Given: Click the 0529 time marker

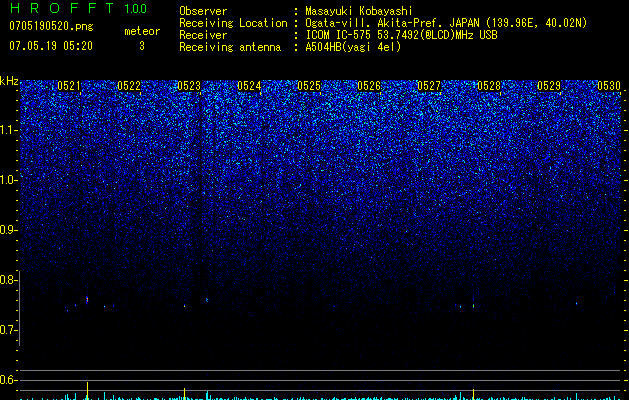Looking at the screenshot, I should [549, 86].
